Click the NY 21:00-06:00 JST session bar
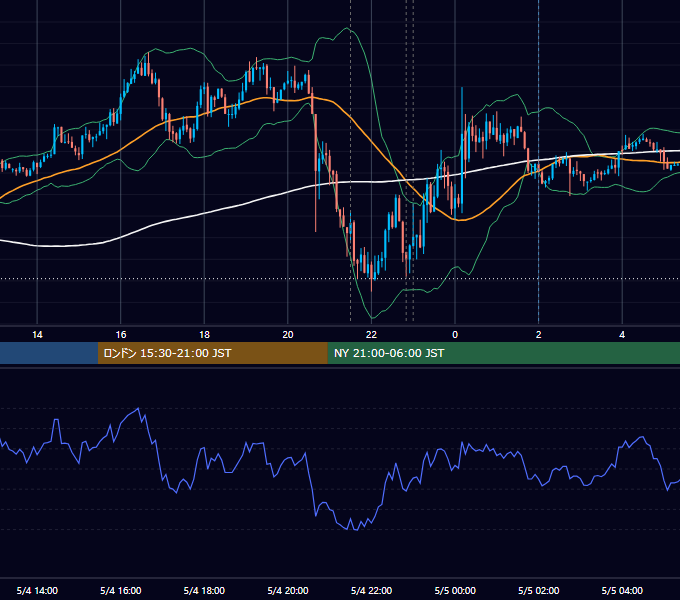Screen dimensions: 680x600 (x=503, y=353)
